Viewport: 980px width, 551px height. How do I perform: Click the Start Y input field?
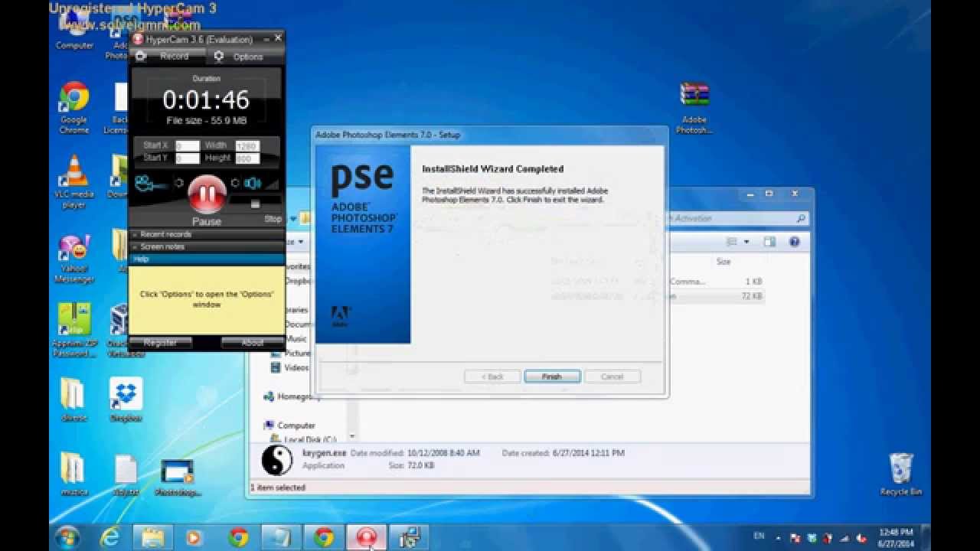tap(187, 158)
